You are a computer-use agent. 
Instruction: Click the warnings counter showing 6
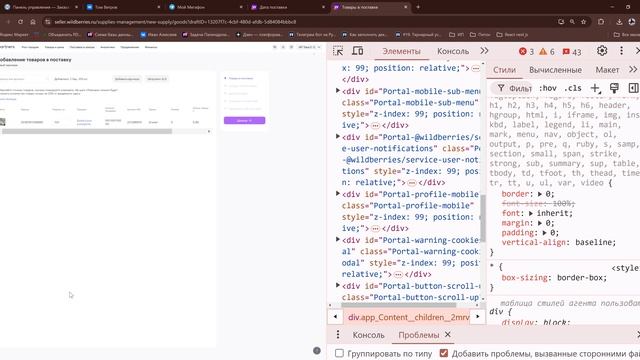[x=547, y=51]
